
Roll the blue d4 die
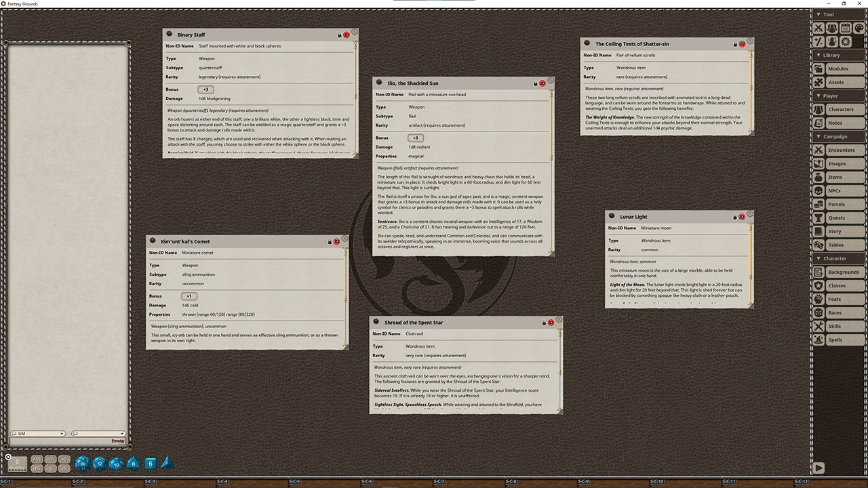[x=166, y=463]
